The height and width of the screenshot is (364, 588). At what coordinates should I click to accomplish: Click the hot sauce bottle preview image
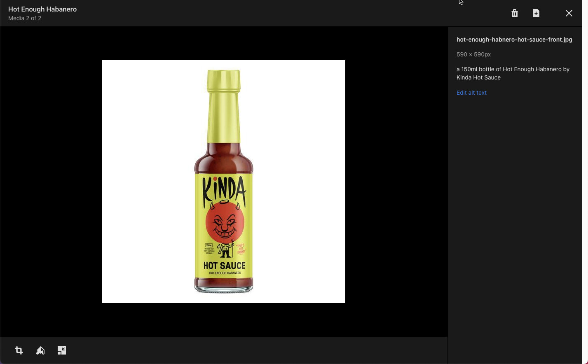point(224,182)
